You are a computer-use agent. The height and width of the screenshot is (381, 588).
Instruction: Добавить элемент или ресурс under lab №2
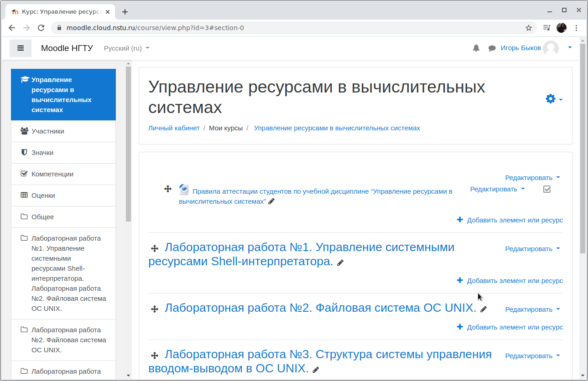tap(515, 327)
